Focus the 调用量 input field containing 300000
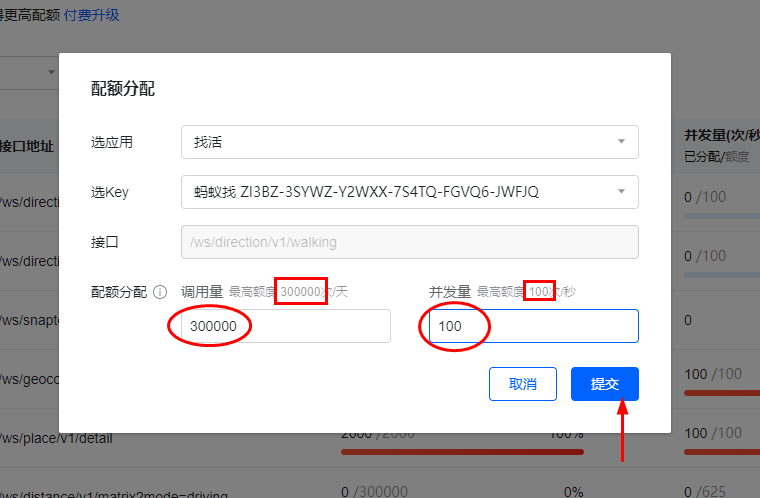Viewport: 760px width, 498px height. [285, 326]
